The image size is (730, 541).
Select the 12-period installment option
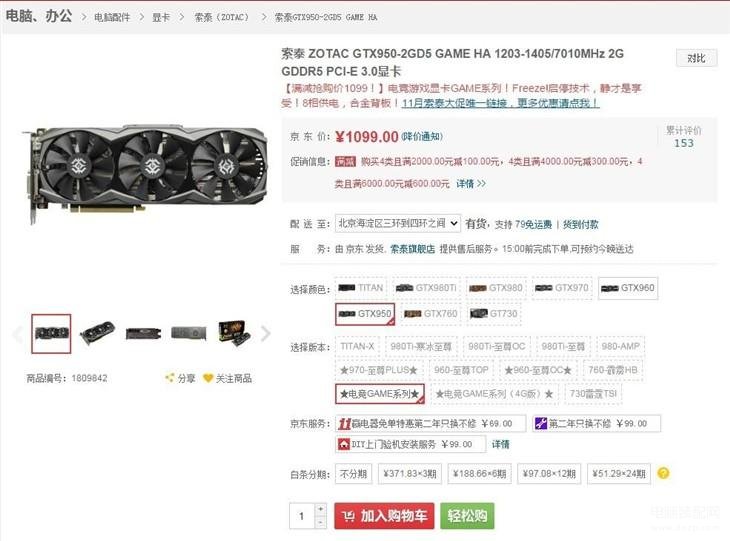549,473
